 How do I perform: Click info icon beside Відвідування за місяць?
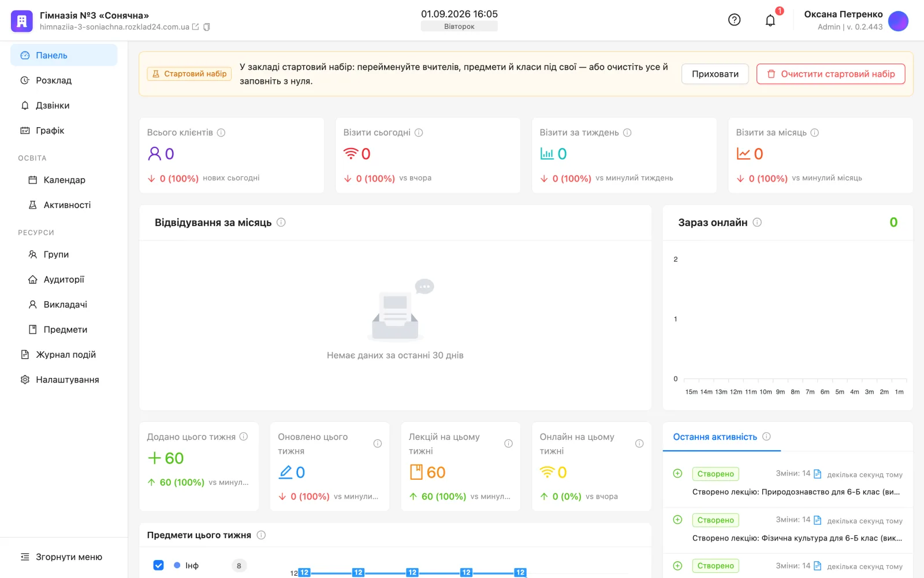(x=281, y=223)
